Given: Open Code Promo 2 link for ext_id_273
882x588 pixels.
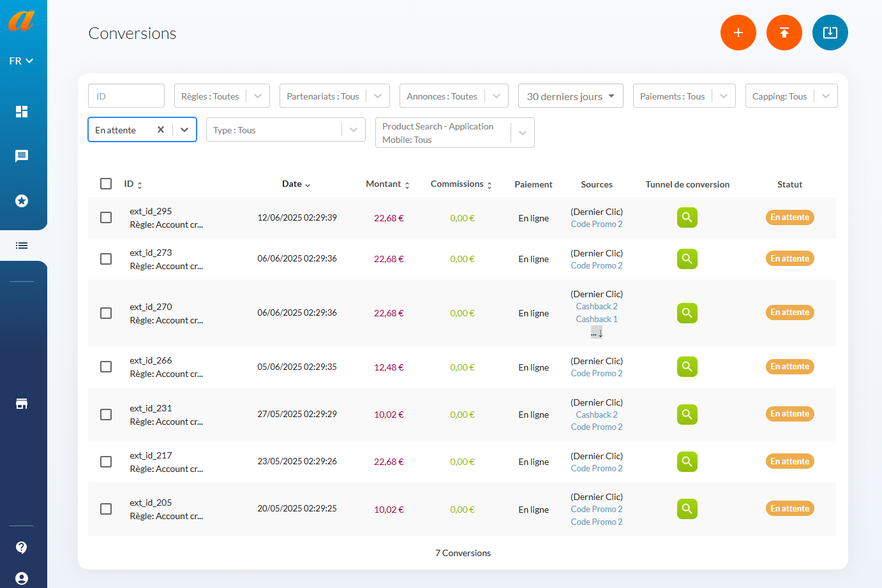Looking at the screenshot, I should tap(597, 265).
